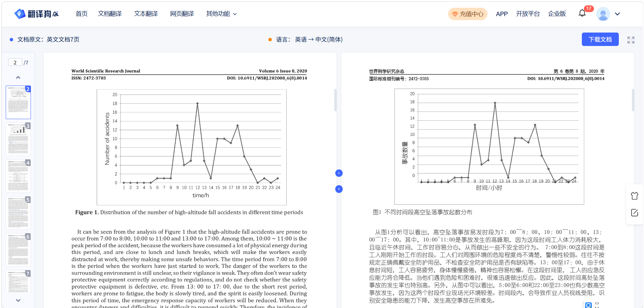Click the translated document pane scrollbar
Screen dimensions: 644x308
633,100
